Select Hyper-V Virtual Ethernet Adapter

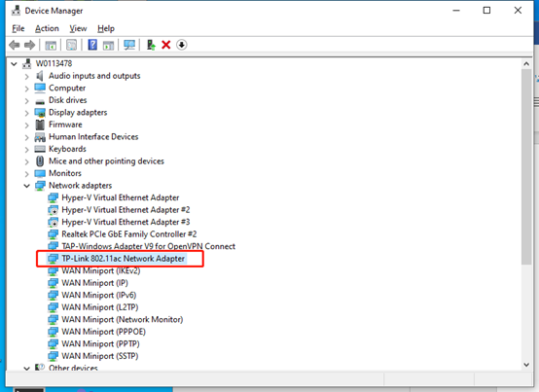121,197
